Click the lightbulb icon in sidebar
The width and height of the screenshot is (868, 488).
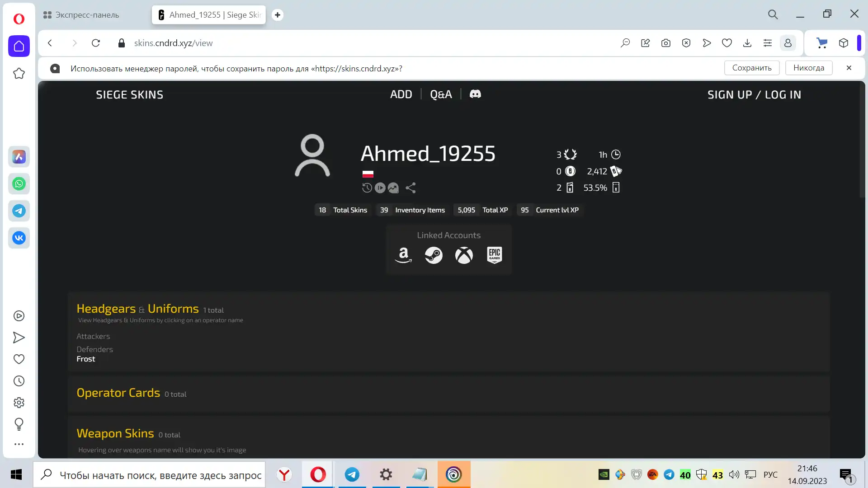click(x=19, y=424)
